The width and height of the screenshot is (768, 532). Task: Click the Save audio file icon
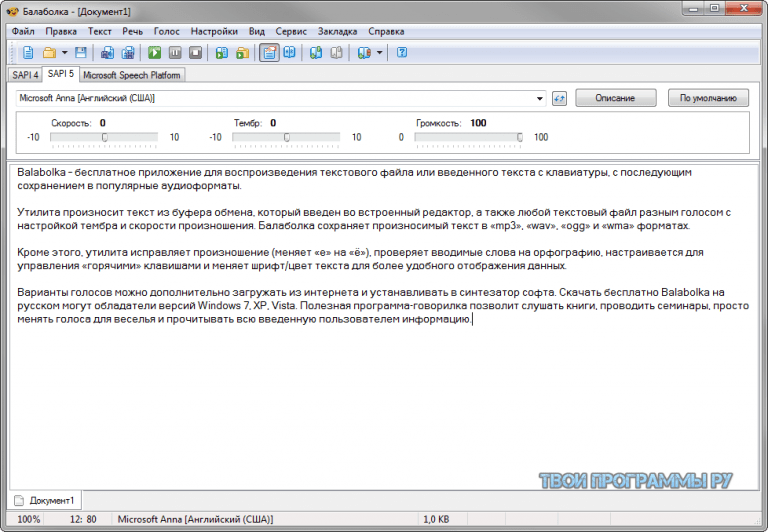coord(108,52)
